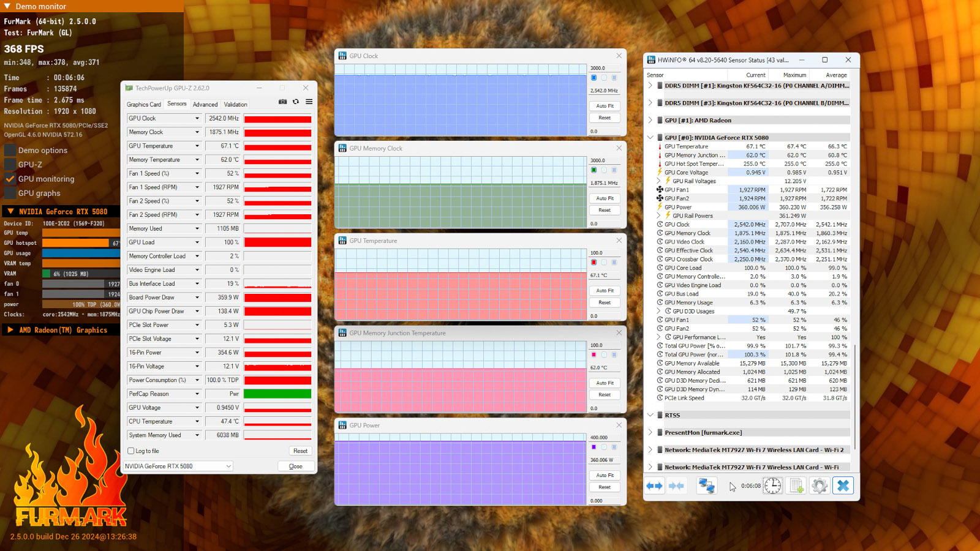This screenshot has width=980, height=551.
Task: Collapse the NVIDIA GeForce RTX 5080 FurMark section
Action: click(x=10, y=211)
